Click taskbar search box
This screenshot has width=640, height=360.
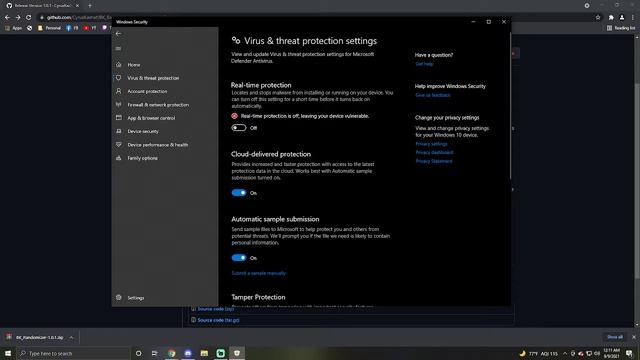coord(73,353)
